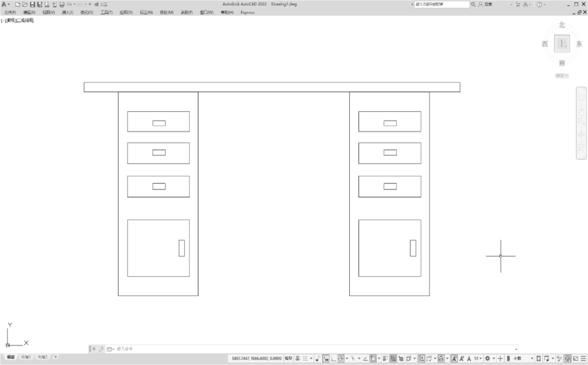Click the Quick Properties icon in status bar
The height and width of the screenshot is (365, 588).
click(x=538, y=358)
